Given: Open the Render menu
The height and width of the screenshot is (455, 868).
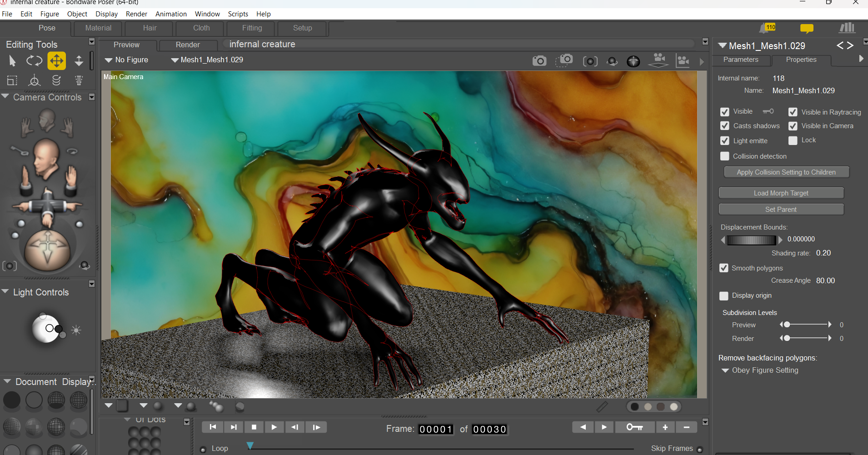Looking at the screenshot, I should (136, 14).
